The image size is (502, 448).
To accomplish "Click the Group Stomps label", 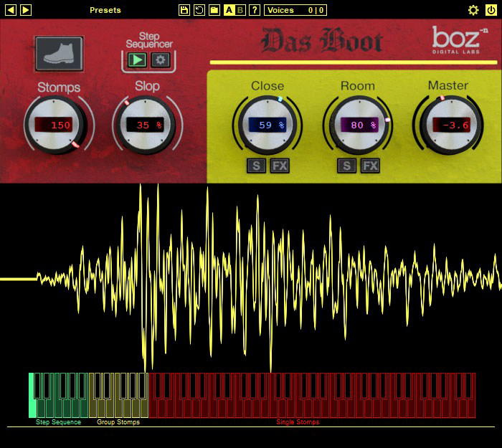I will point(118,422).
